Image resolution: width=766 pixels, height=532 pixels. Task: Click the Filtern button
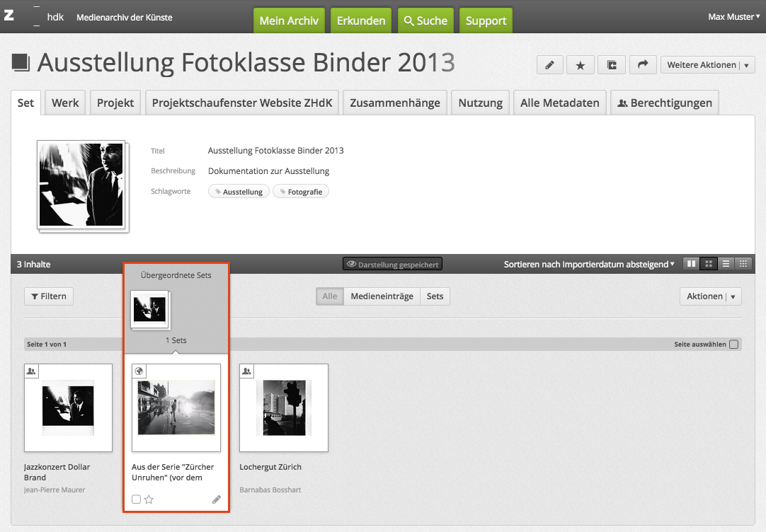tap(49, 296)
